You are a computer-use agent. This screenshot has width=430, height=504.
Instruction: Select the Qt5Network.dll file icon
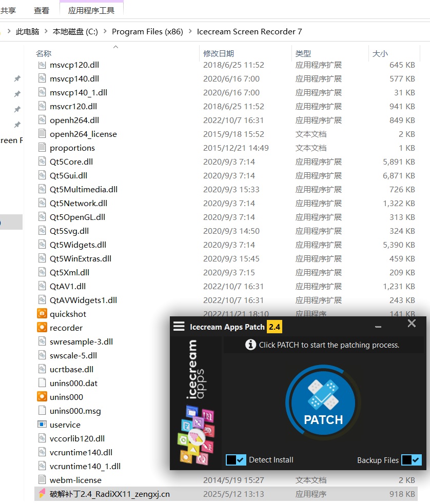(42, 203)
